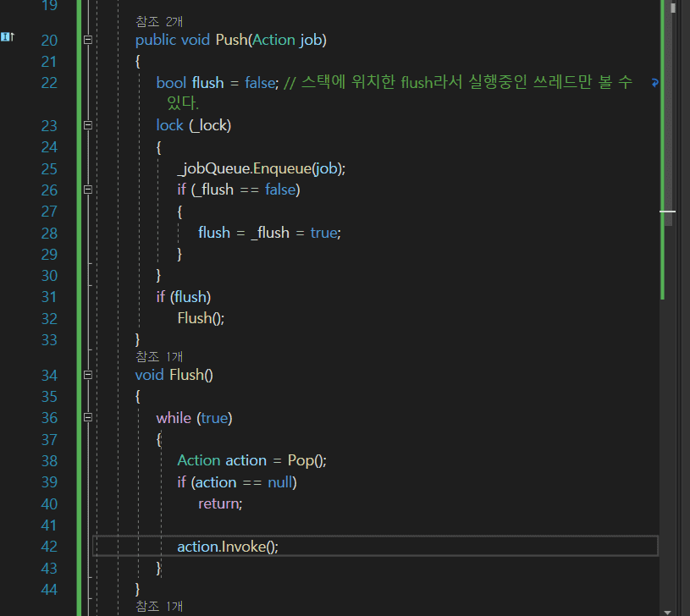Viewport: 690px width, 616px height.
Task: Click 'bool flush = false;' declaration
Action: pos(218,83)
